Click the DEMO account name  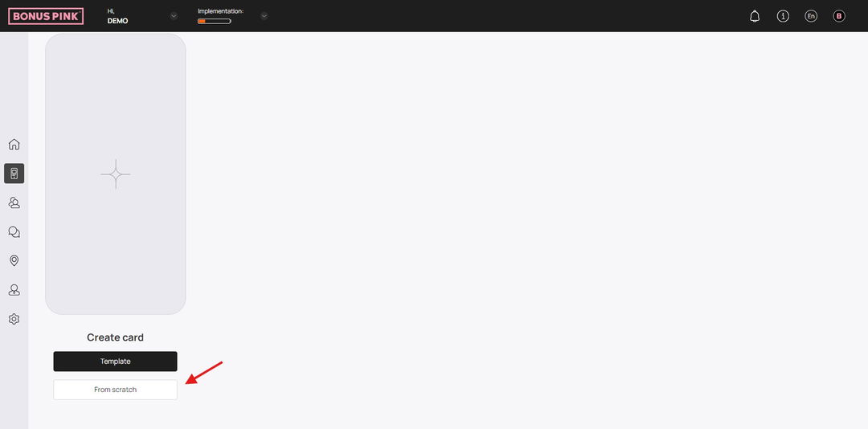click(x=117, y=21)
